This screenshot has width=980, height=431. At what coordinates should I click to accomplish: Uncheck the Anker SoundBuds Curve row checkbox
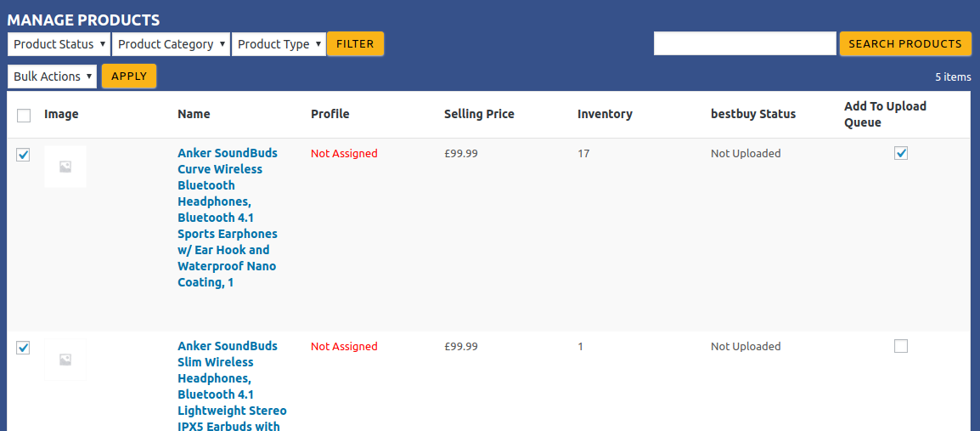click(x=24, y=155)
